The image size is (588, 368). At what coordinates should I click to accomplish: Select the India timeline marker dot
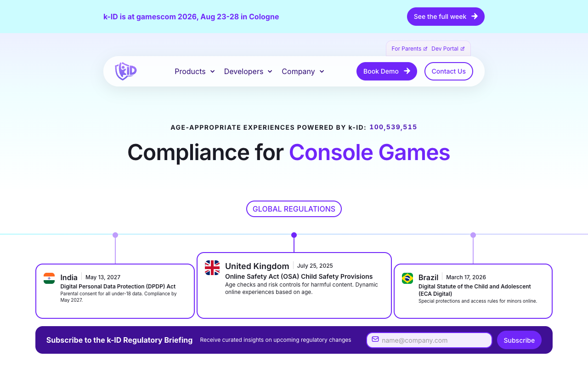(115, 235)
